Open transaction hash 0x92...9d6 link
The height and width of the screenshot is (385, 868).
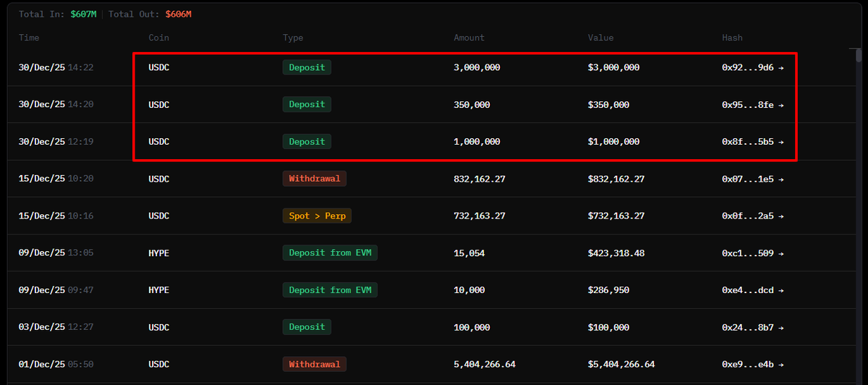[x=752, y=67]
